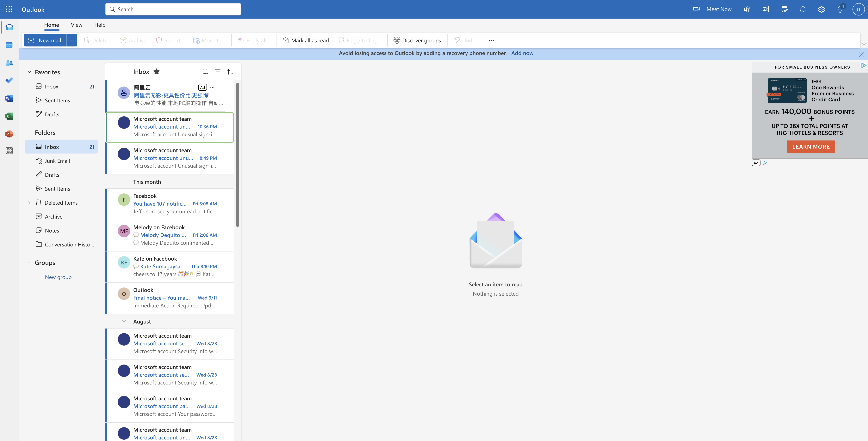Open JT account avatar
The height and width of the screenshot is (441, 868).
click(859, 9)
